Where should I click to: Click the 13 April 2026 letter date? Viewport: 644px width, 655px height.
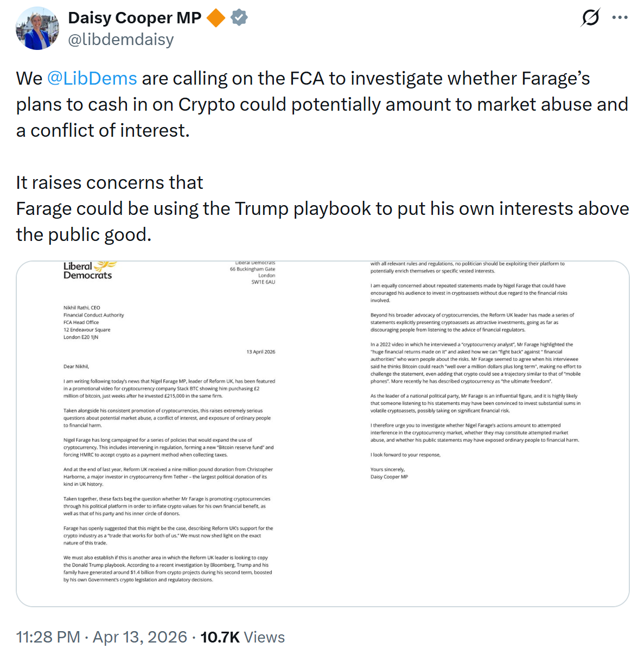point(260,352)
